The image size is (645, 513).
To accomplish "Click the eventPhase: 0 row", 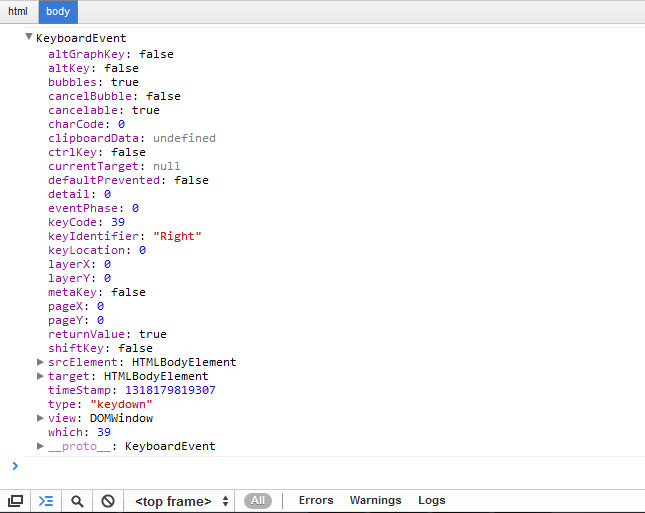I will (x=93, y=208).
